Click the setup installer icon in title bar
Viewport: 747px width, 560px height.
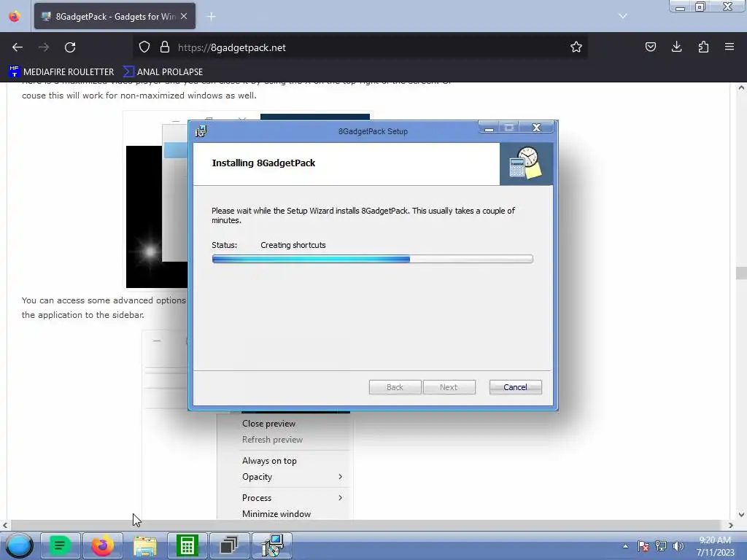tap(201, 131)
